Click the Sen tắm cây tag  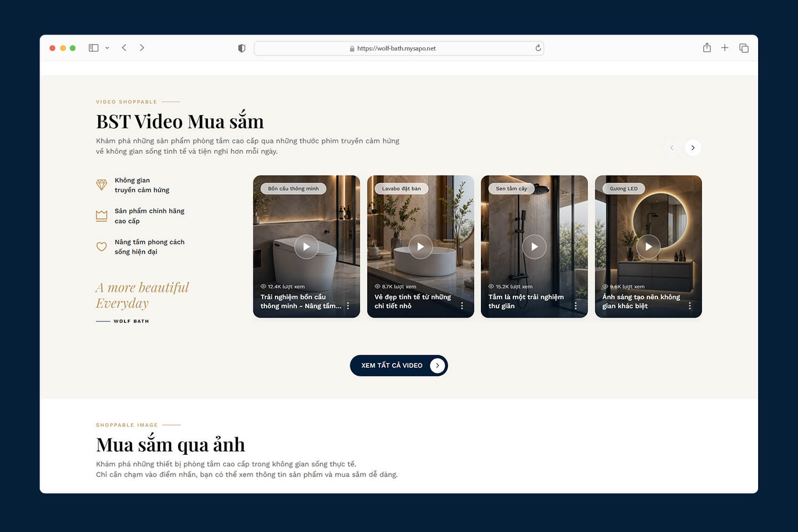click(511, 188)
